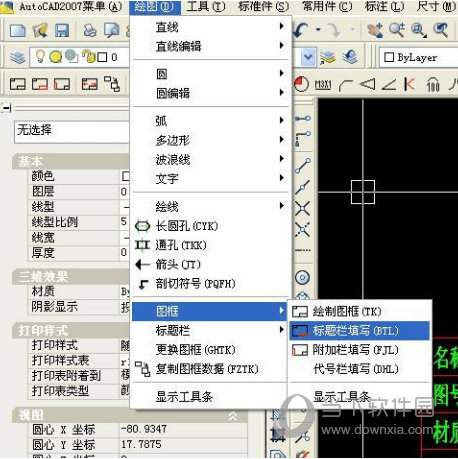Click the first drawing frame toolbar icon
This screenshot has height=459, width=458.
[x=18, y=84]
